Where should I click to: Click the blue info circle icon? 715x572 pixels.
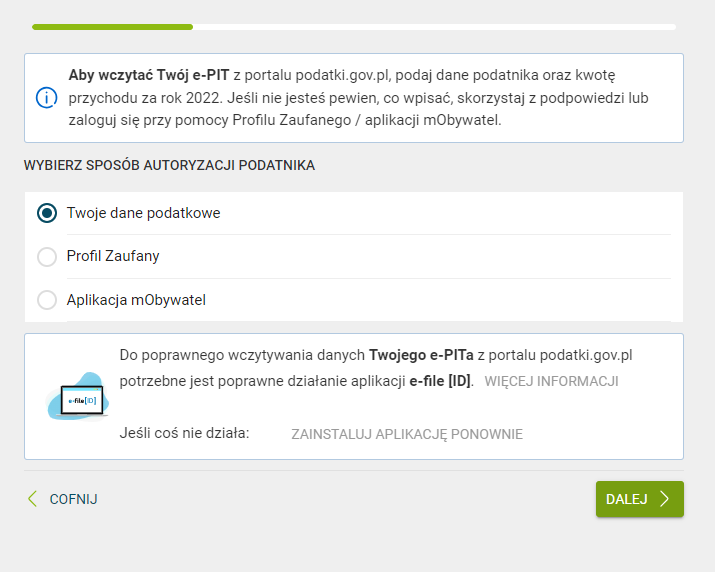pos(46,98)
